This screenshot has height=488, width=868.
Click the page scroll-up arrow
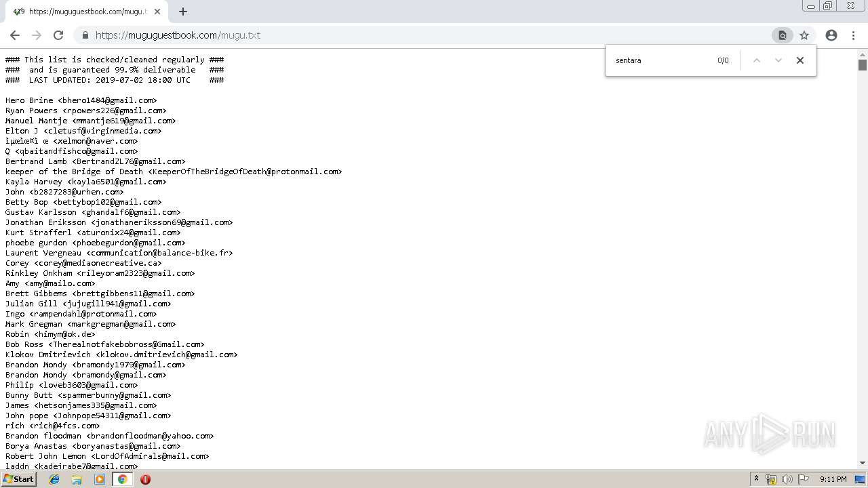[x=863, y=54]
